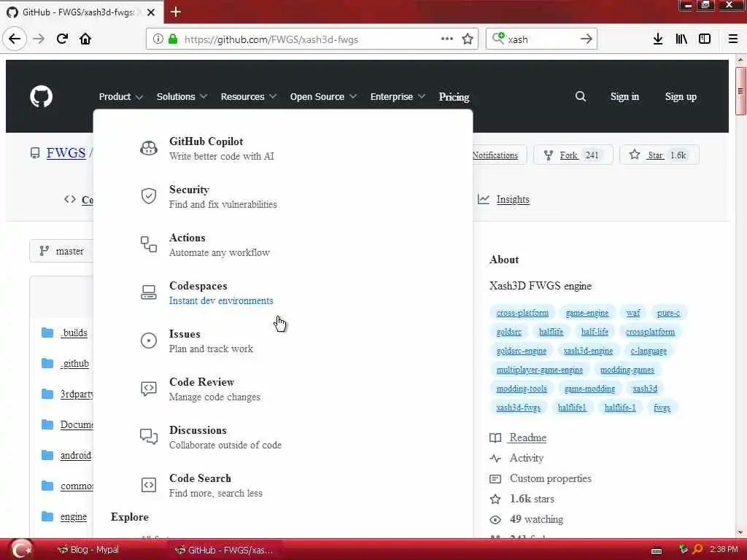Open the GitHub search magnifier icon
The height and width of the screenshot is (560, 747).
pos(580,97)
